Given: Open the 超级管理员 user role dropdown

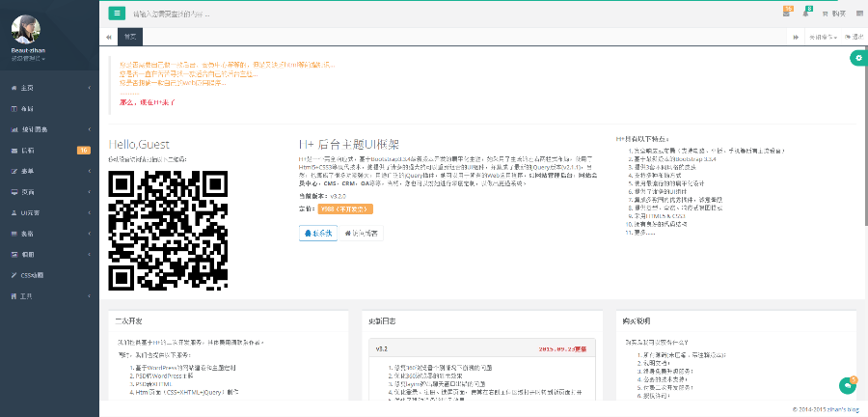Looking at the screenshot, I should 28,58.
